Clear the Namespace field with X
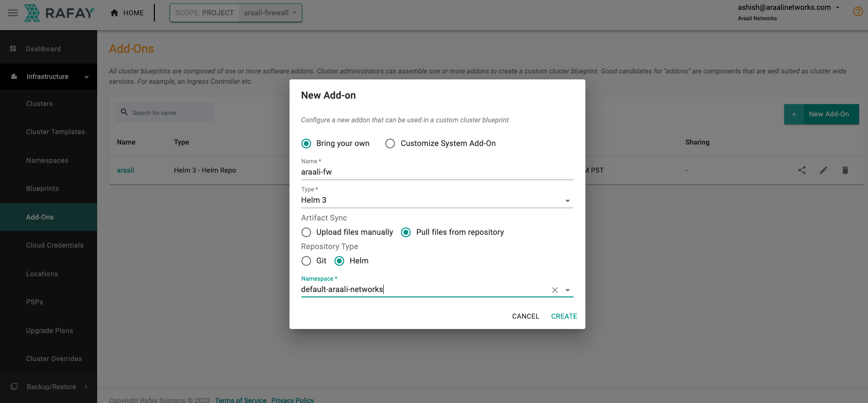This screenshot has width=868, height=403. click(x=555, y=290)
